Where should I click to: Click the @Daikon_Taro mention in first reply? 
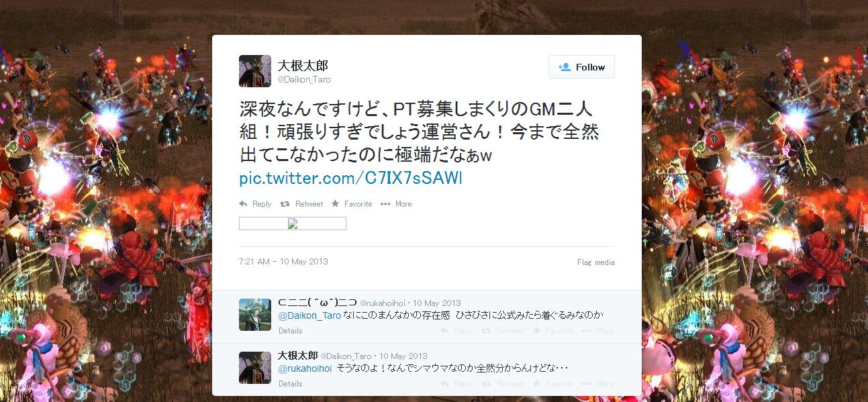[309, 315]
